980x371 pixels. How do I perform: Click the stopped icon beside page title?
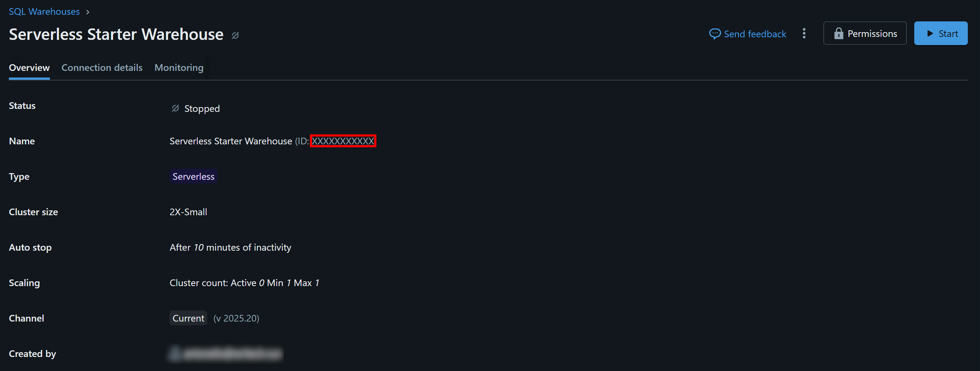pos(236,35)
